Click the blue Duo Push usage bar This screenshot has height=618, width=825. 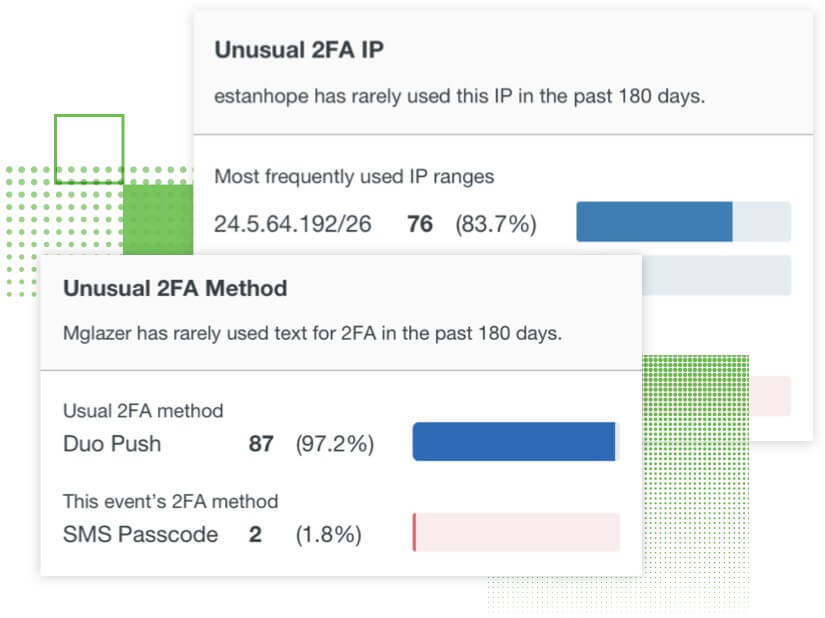(514, 441)
